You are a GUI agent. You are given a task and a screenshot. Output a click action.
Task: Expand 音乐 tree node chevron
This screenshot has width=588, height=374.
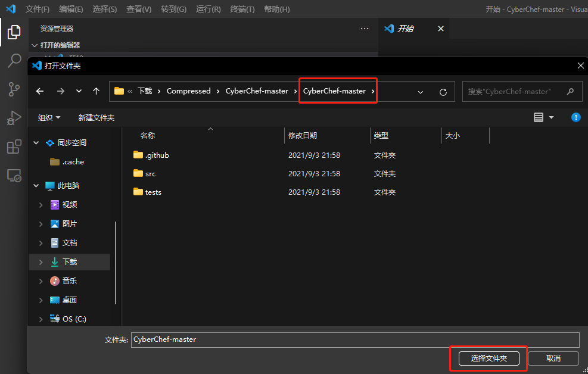click(41, 280)
